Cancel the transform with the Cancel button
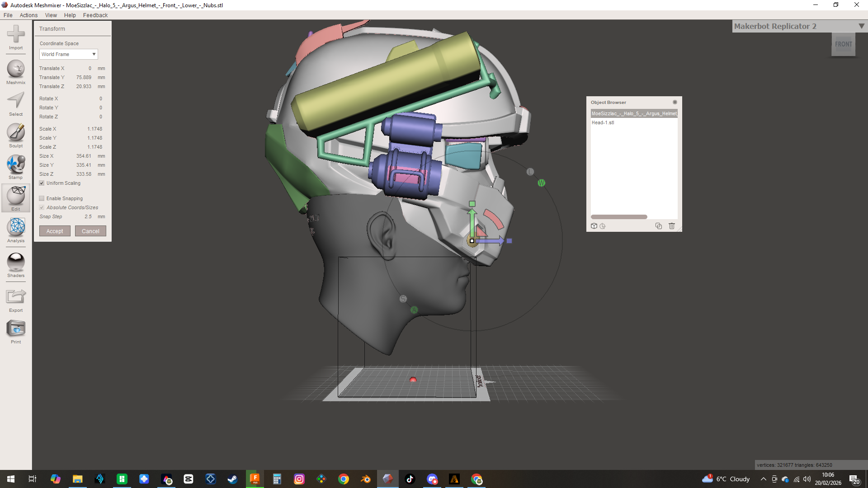The height and width of the screenshot is (488, 868). tap(90, 231)
